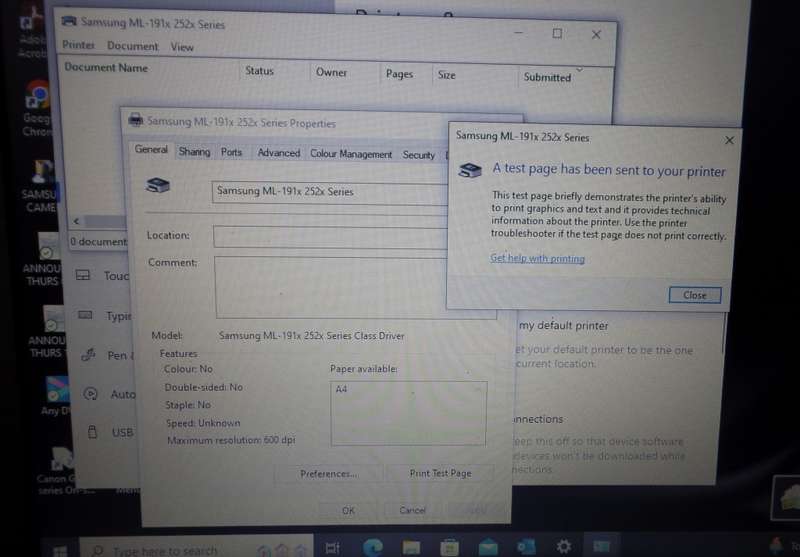Image resolution: width=800 pixels, height=557 pixels.
Task: Sort by Size column header
Action: [446, 75]
